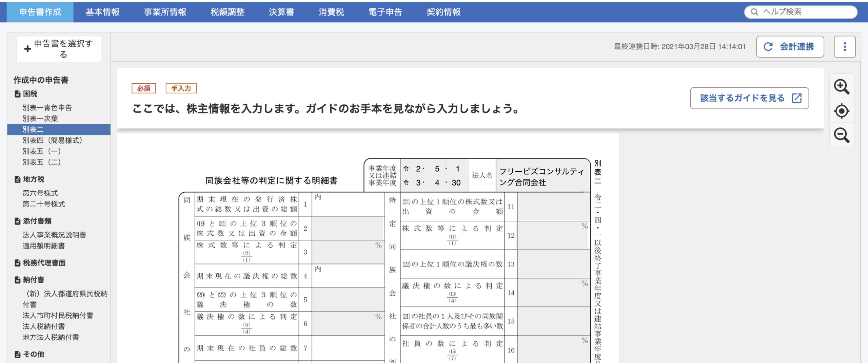
Task: Click the document icon beside 納付書
Action: (18, 280)
